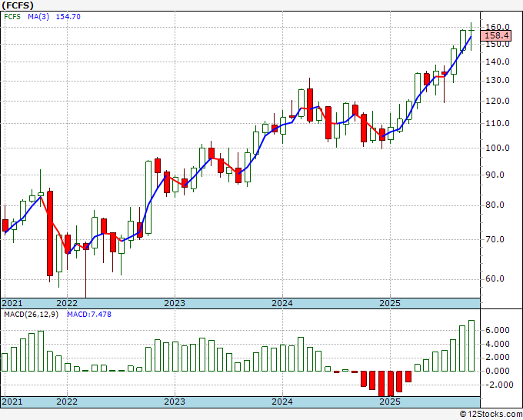Click the 4.000 MACD axis label

click(x=498, y=344)
